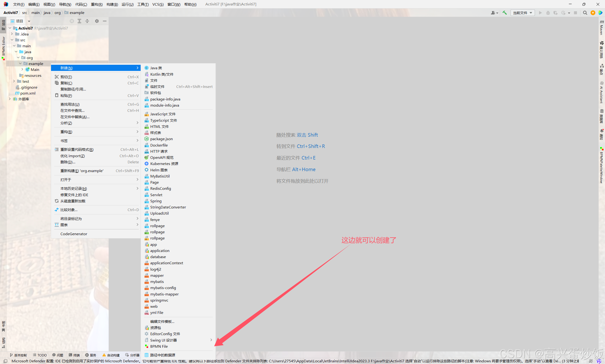Open the 当前文件 run configuration dropdown

click(522, 13)
